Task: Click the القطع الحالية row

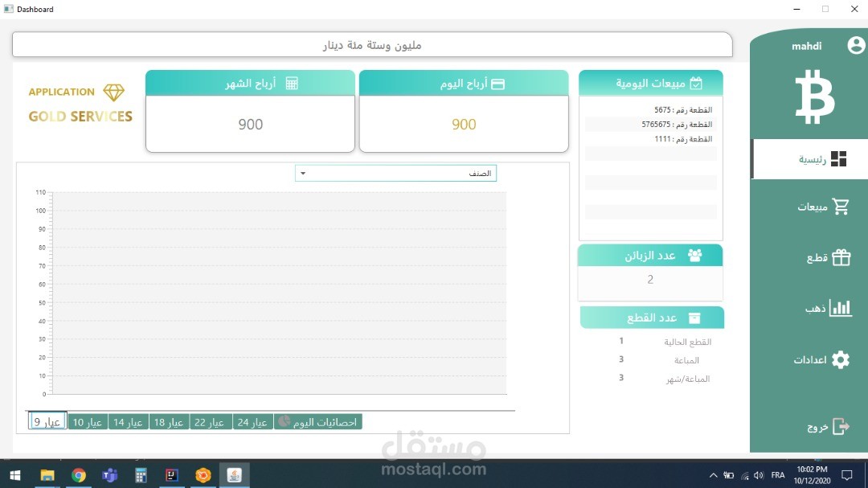Action: [x=665, y=342]
